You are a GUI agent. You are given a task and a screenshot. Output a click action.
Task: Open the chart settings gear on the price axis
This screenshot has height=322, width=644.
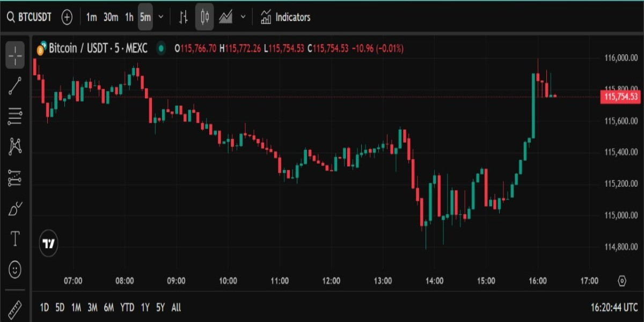pos(622,281)
